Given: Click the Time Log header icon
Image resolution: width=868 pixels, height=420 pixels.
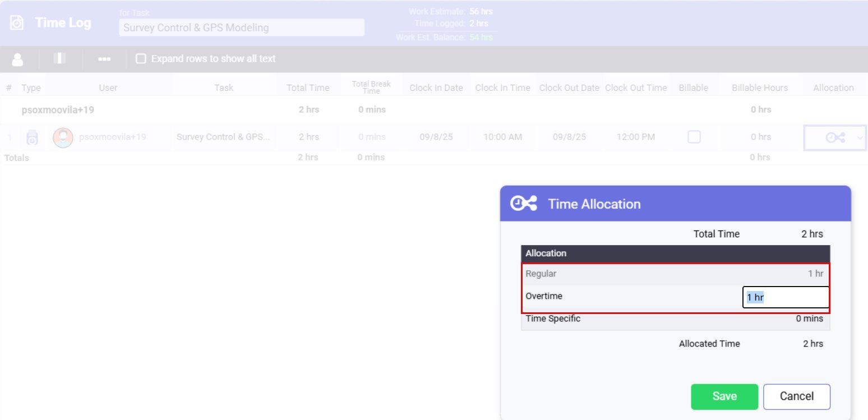Looking at the screenshot, I should (18, 23).
